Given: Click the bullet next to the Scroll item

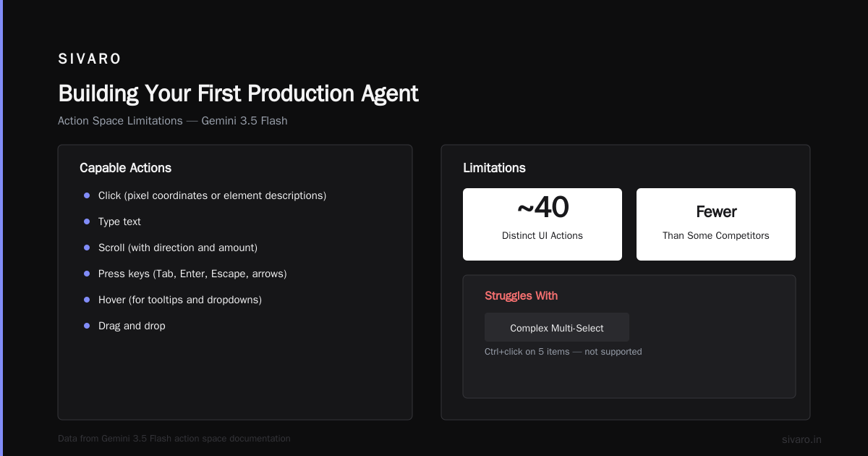Looking at the screenshot, I should 87,248.
